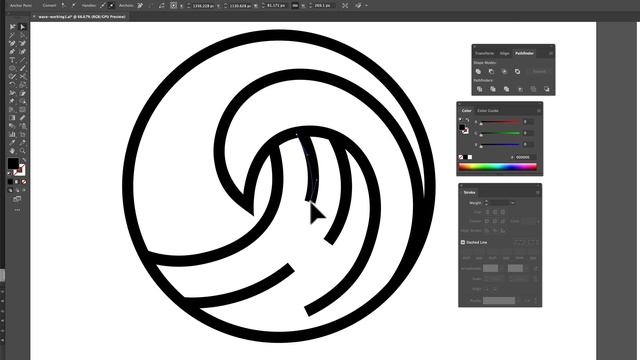Screen dimensions: 640x360
Task: Click the red R color slider
Action: 500,122
